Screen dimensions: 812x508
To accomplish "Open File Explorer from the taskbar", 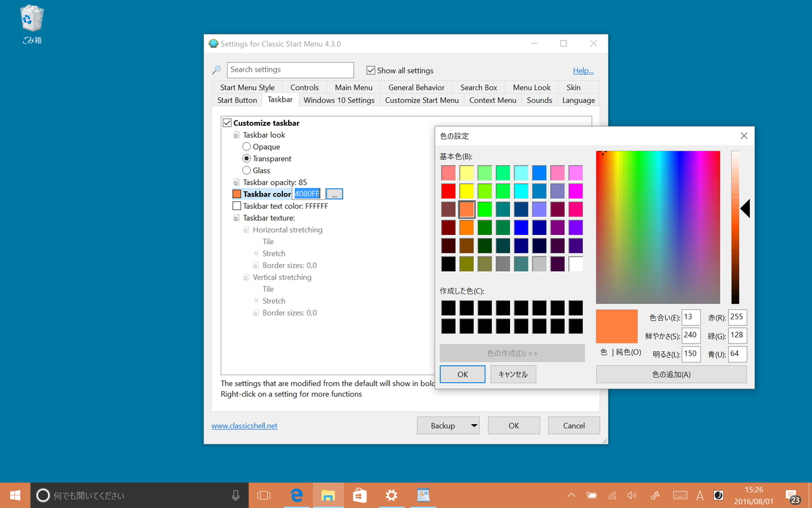I will pyautogui.click(x=328, y=495).
